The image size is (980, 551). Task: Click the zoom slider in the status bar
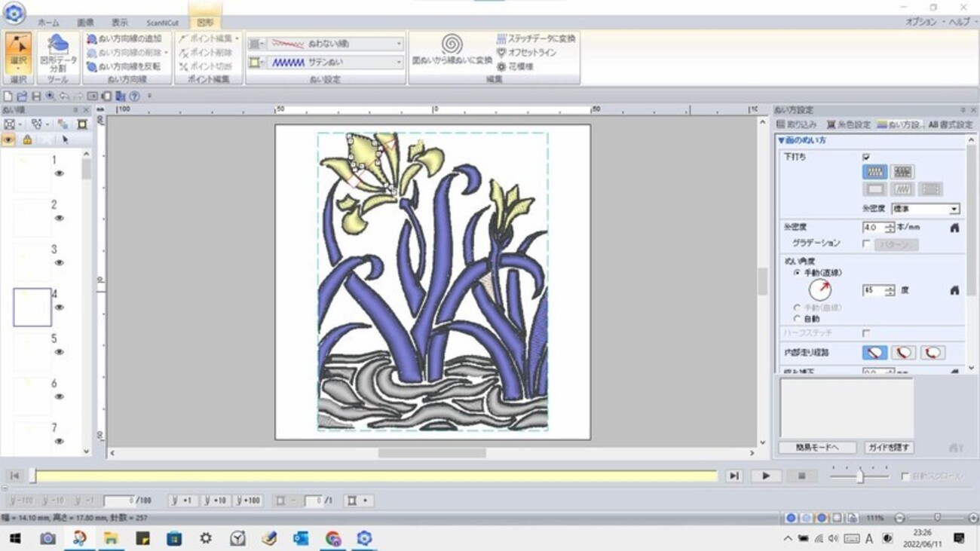coord(937,519)
